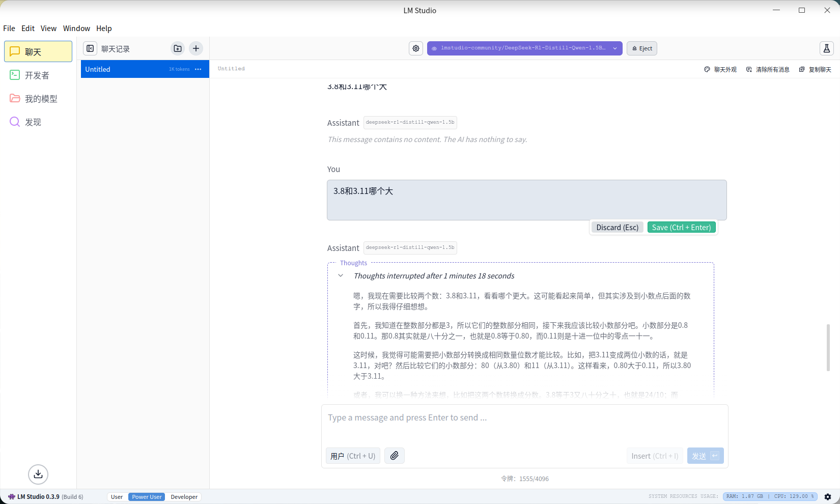840x504 pixels.
Task: Open the 聊天 chat section in sidebar
Action: pyautogui.click(x=38, y=51)
